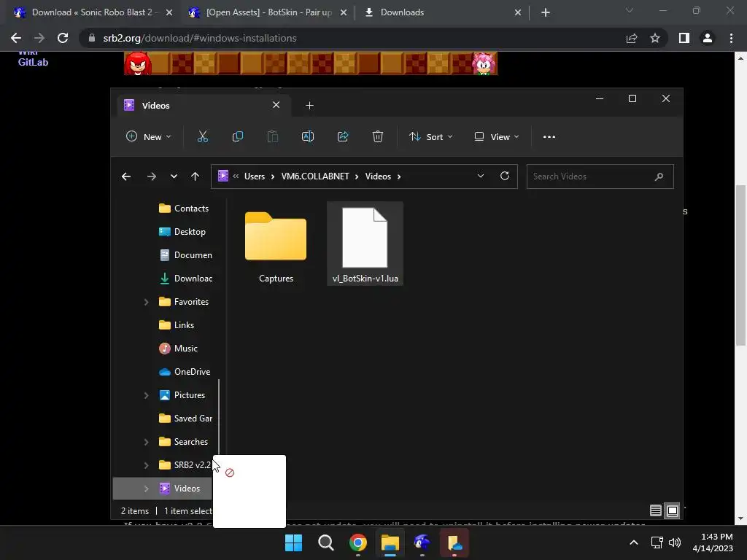Select the Captures folder
This screenshot has height=560, width=747.
tap(276, 245)
